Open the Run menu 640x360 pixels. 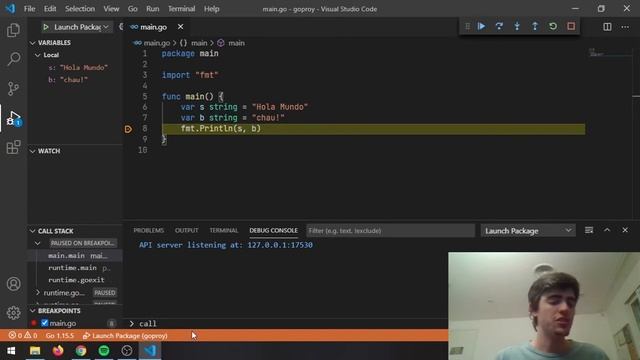point(153,9)
